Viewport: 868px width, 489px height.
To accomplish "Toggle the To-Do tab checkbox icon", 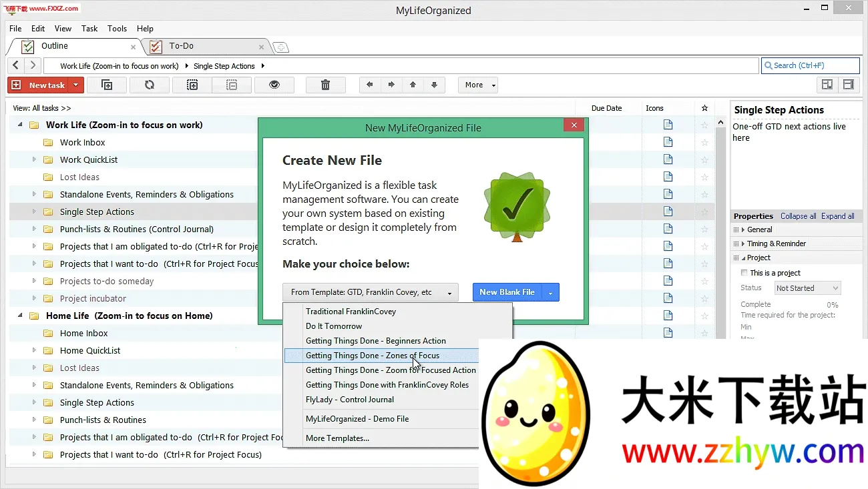I will tap(155, 47).
